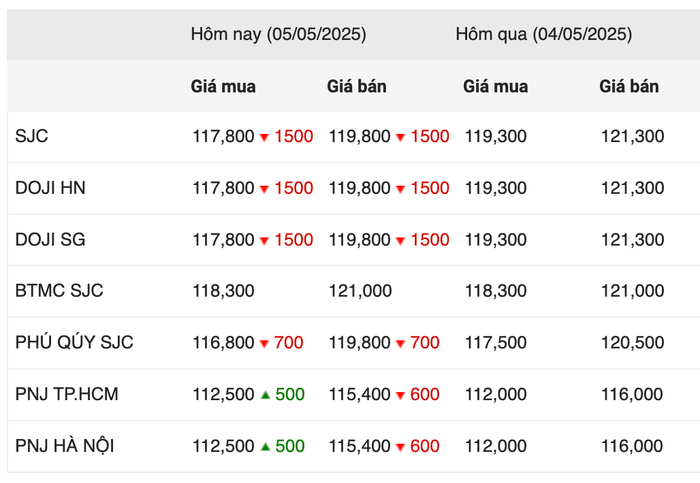700x483 pixels.
Task: Click the red down arrow in SJC sell price
Action: 400,137
